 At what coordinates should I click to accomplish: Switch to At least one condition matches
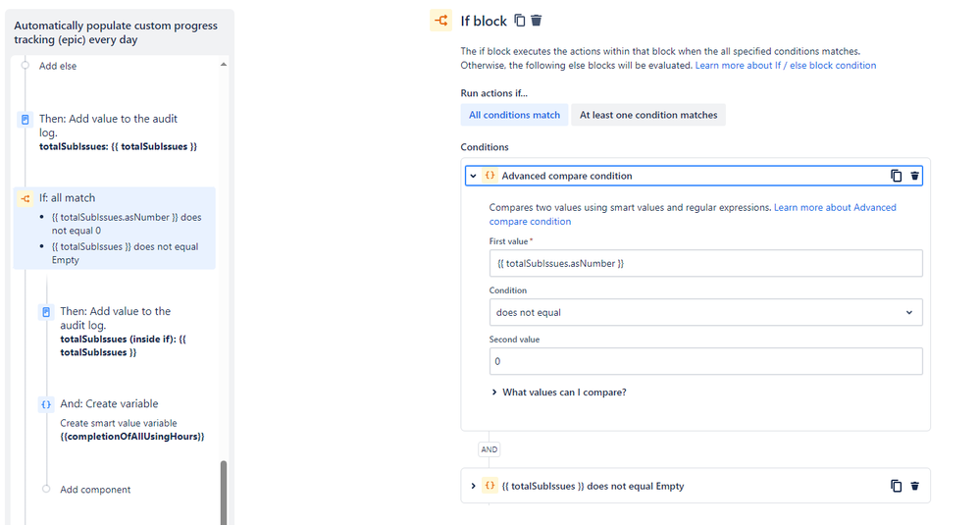(x=648, y=115)
